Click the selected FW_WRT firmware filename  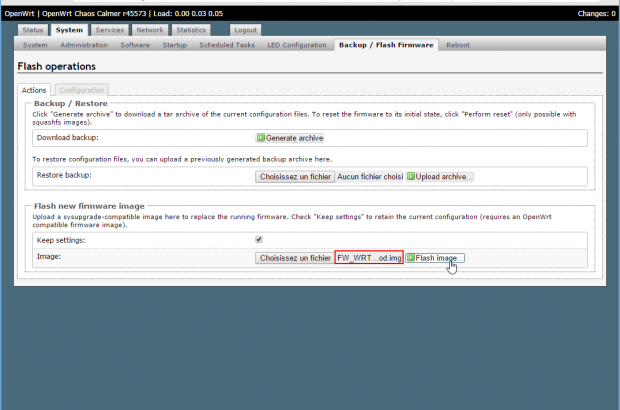(369, 257)
